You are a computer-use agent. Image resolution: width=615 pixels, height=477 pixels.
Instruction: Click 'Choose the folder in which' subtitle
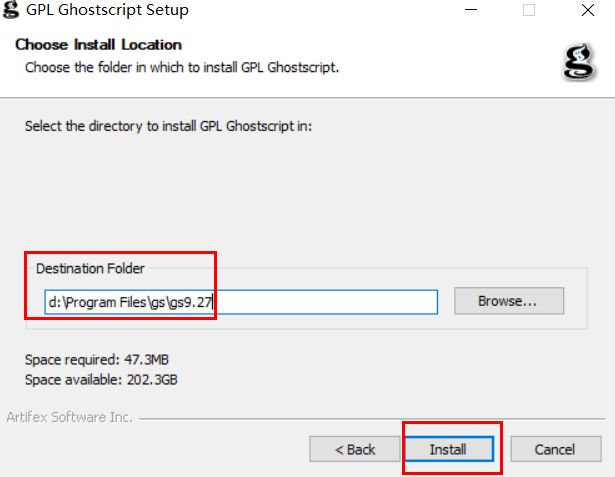click(x=182, y=68)
